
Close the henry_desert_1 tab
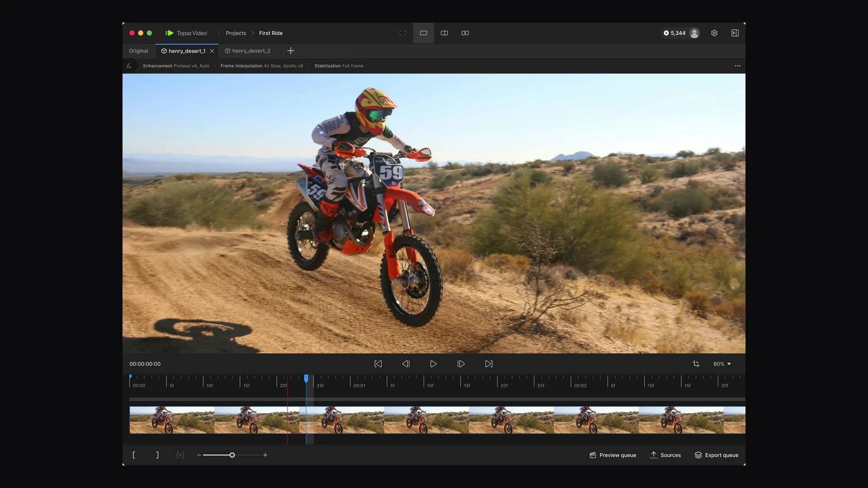point(212,51)
